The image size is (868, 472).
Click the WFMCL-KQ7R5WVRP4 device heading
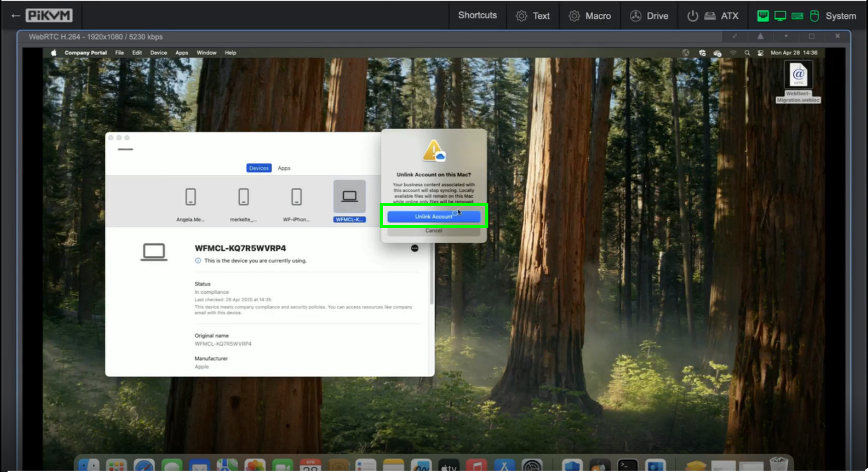coord(240,248)
